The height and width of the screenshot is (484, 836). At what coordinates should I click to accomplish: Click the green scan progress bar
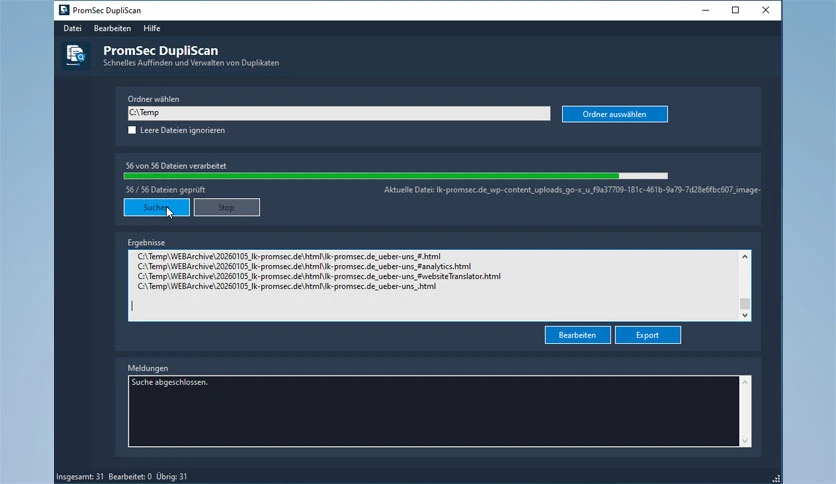point(395,176)
